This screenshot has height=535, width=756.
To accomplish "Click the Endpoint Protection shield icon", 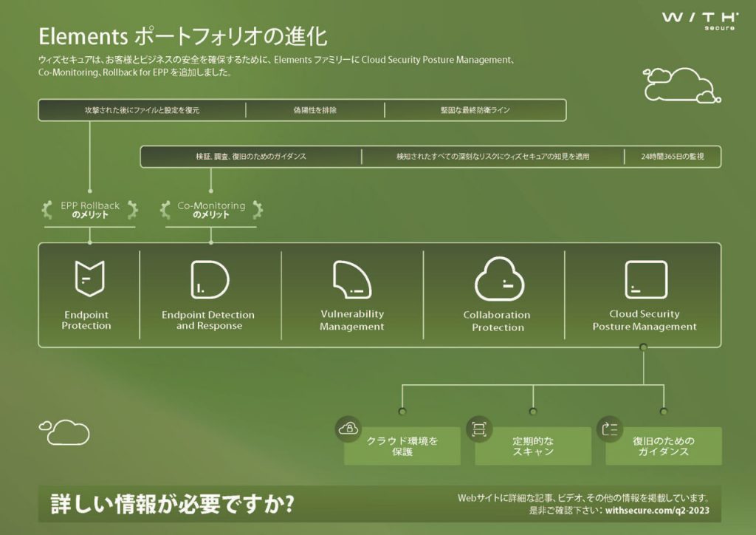I will tap(89, 279).
